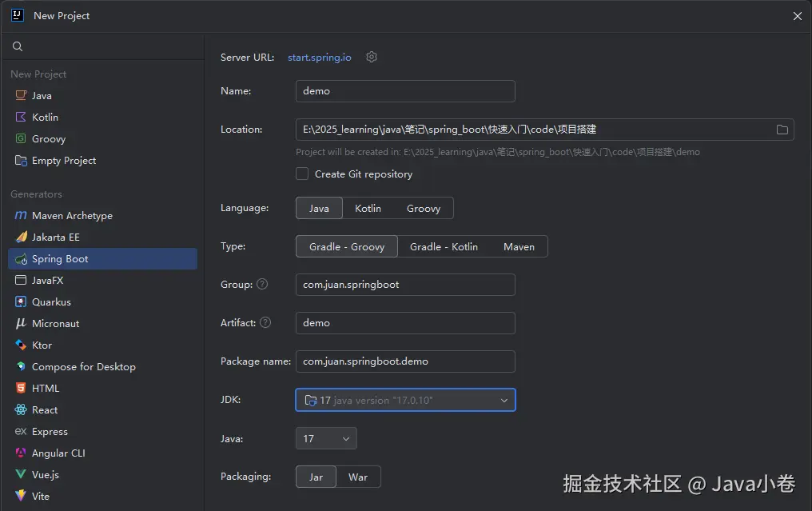Select Maven Archetype generator
The image size is (812, 511).
[x=102, y=215]
